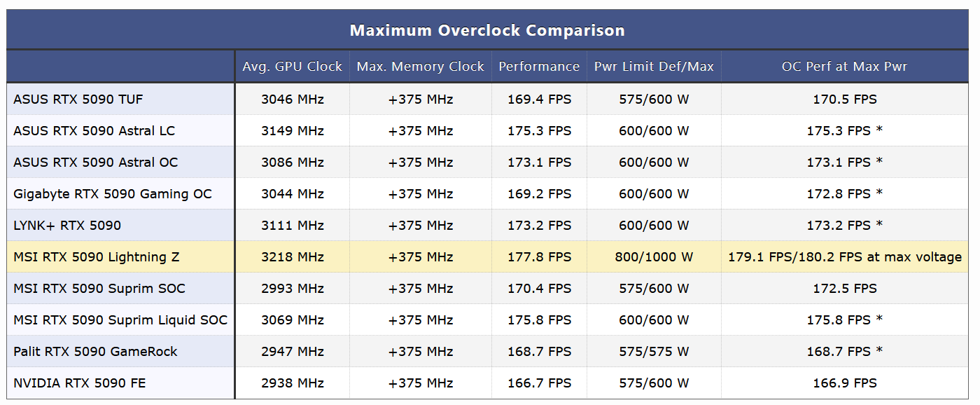Select the 166.9 FPS OC performance cell
This screenshot has height=405, width=980.
844,383
